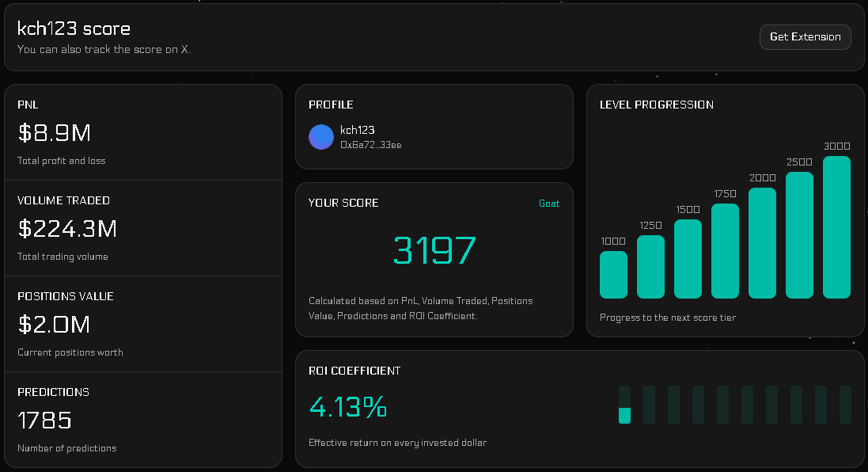The width and height of the screenshot is (868, 472).
Task: Click the 3197 score value
Action: point(434,249)
